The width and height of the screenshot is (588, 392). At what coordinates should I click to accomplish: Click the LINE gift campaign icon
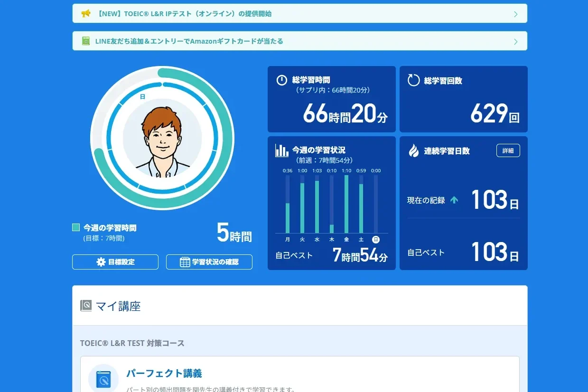pos(86,41)
